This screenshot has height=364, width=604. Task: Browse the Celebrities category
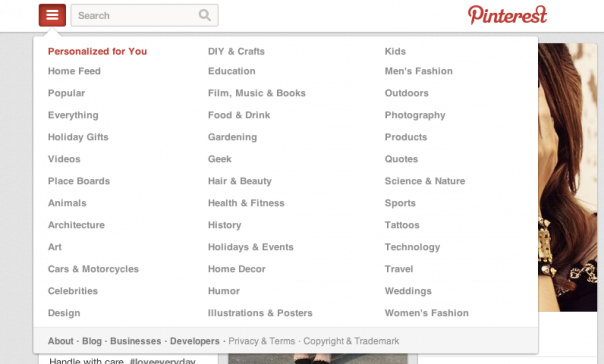point(73,291)
